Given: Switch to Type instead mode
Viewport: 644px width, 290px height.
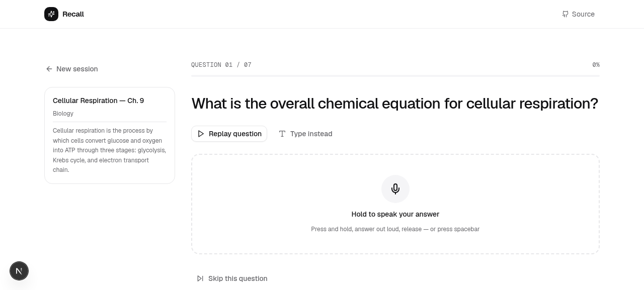Looking at the screenshot, I should (305, 134).
